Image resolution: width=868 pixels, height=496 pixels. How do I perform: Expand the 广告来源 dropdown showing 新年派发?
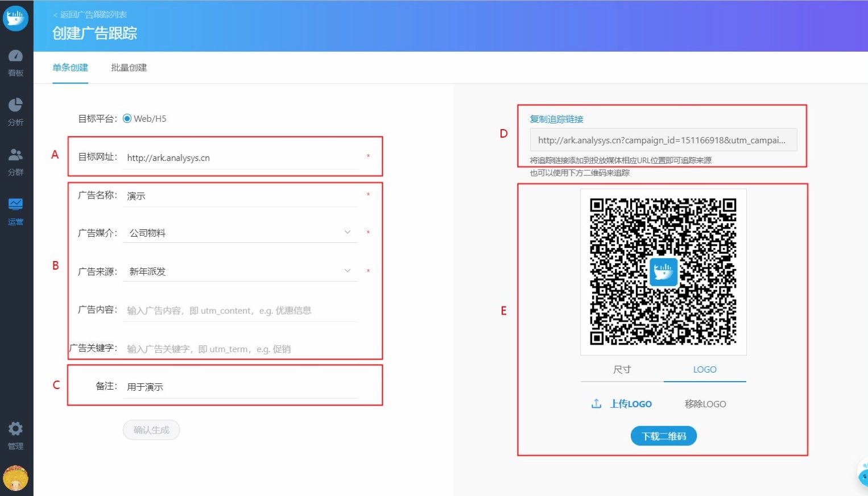(x=241, y=271)
